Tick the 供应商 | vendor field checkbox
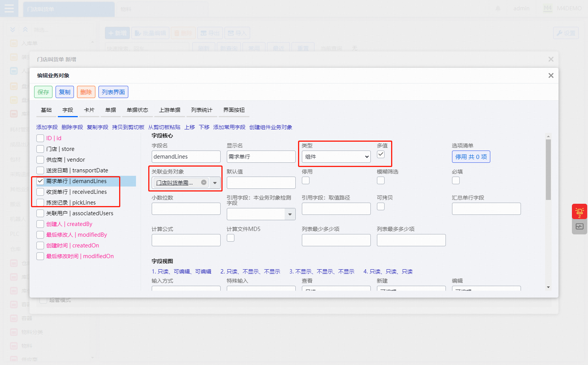Viewport: 588px width, 365px height. 40,160
